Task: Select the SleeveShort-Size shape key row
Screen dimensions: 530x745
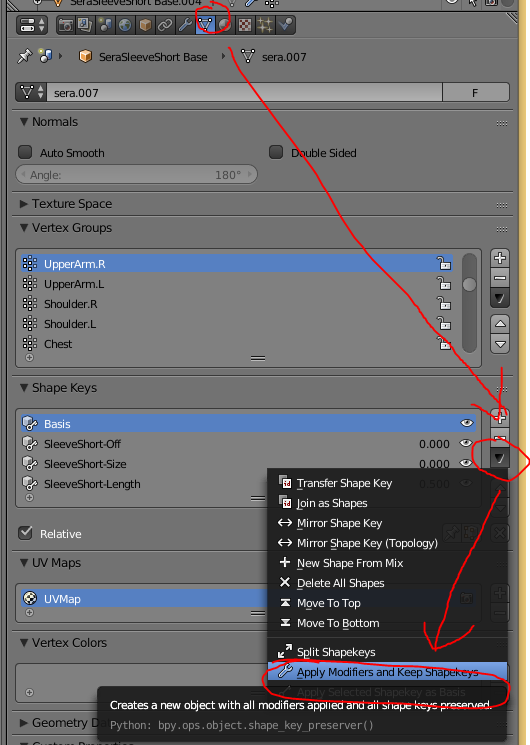Action: (x=249, y=464)
